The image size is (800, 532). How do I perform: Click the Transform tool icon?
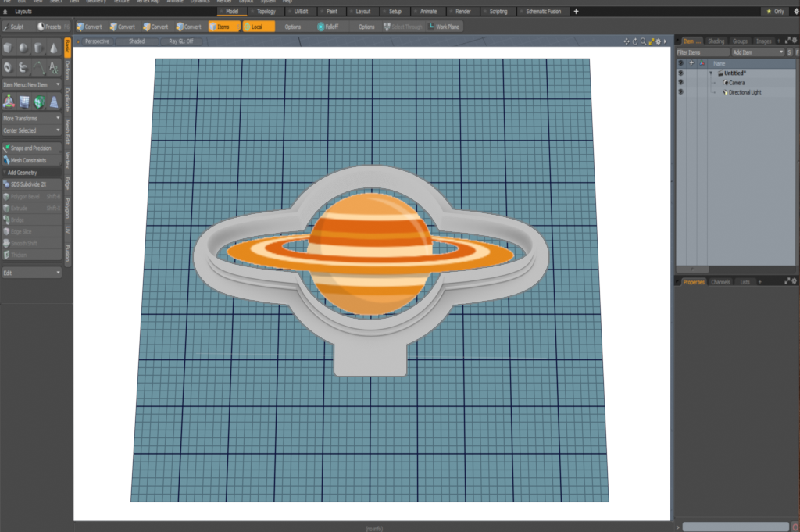(9, 102)
